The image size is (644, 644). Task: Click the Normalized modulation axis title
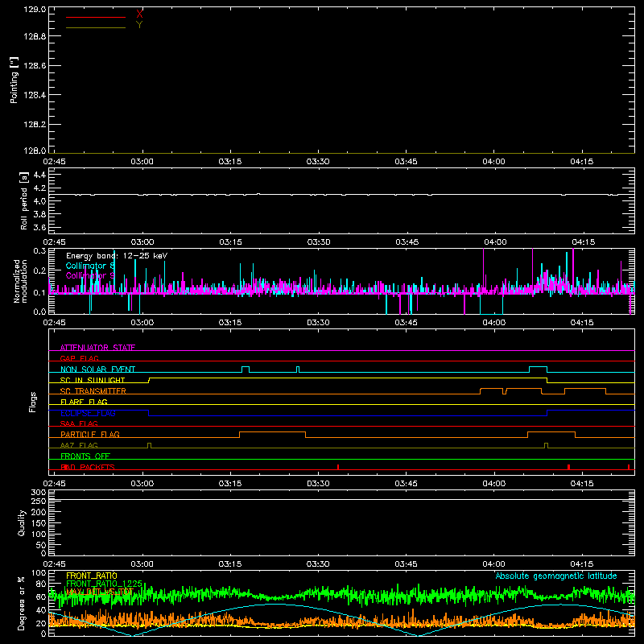point(20,281)
